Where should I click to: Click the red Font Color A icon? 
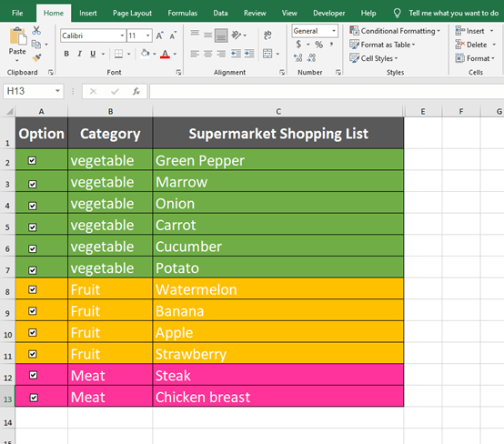click(x=165, y=54)
